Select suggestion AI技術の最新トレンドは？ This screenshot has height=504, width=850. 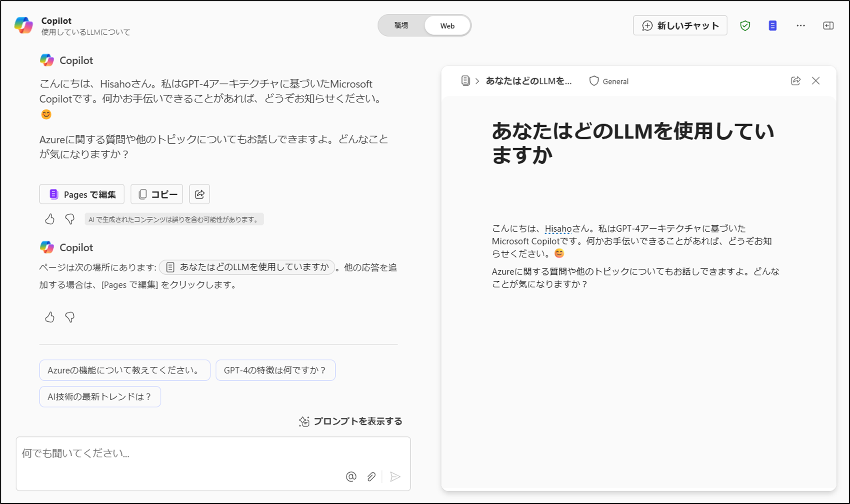[100, 396]
